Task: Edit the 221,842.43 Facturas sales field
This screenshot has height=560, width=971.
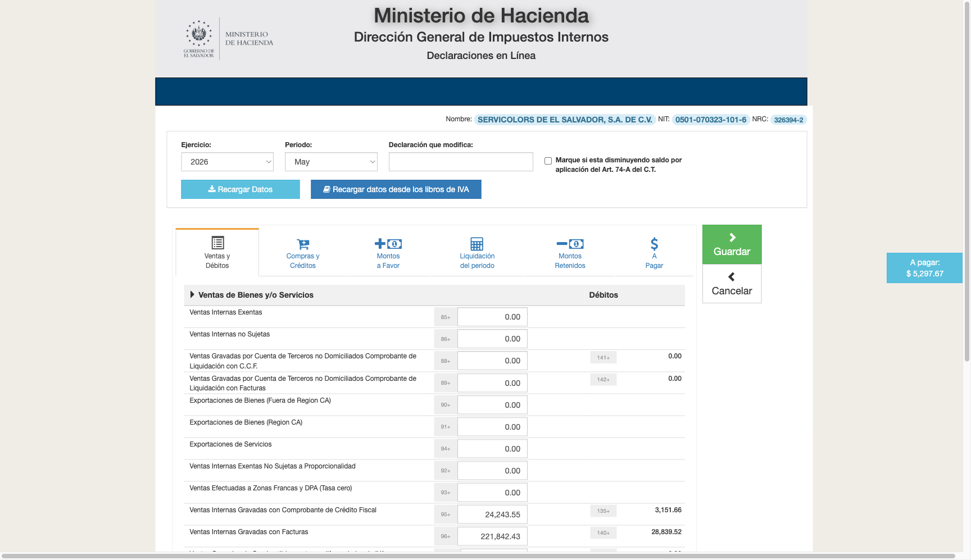Action: click(492, 536)
